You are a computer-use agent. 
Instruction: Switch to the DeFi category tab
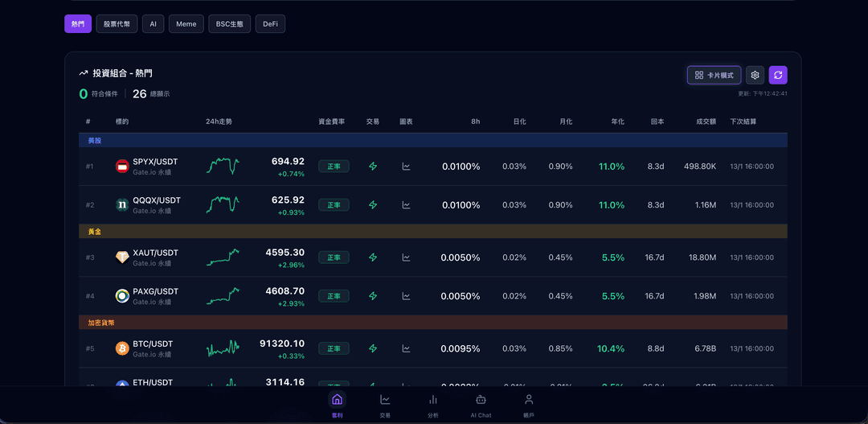pyautogui.click(x=270, y=24)
